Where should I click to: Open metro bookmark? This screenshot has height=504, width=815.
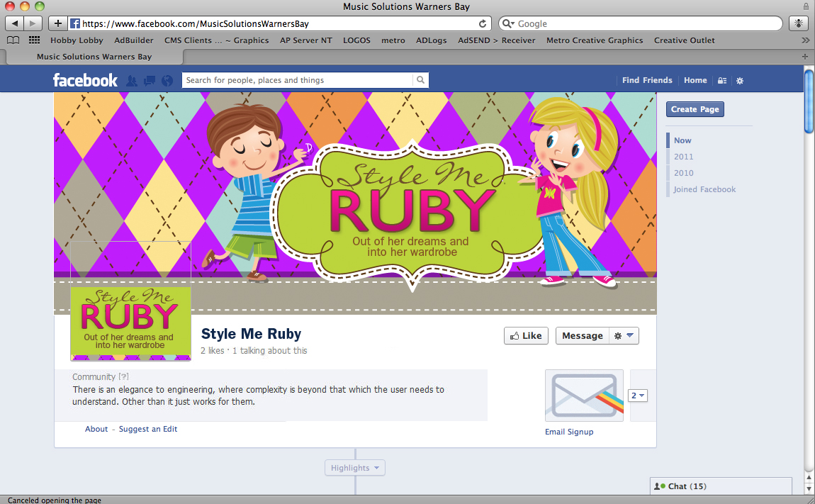point(393,40)
